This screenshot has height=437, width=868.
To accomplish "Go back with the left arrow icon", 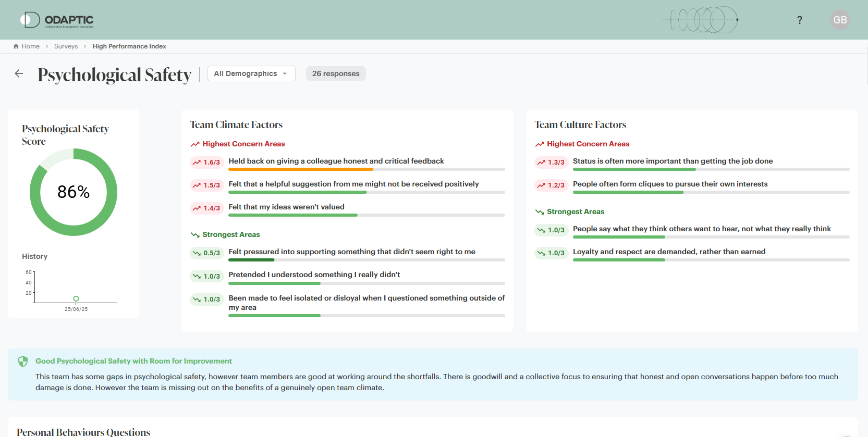I will (19, 73).
